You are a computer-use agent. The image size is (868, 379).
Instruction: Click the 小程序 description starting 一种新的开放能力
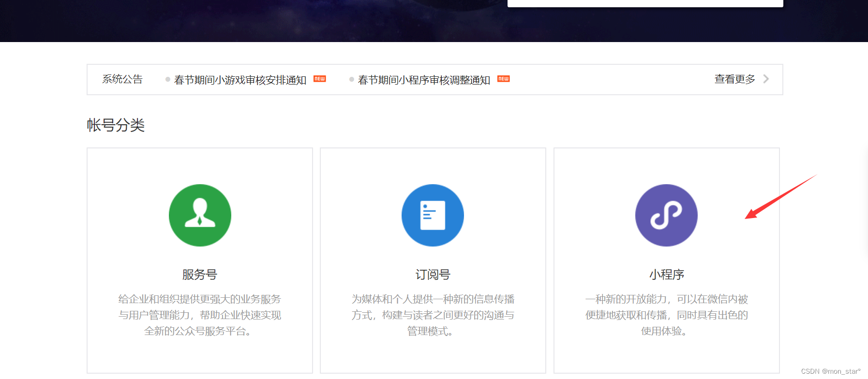click(667, 315)
